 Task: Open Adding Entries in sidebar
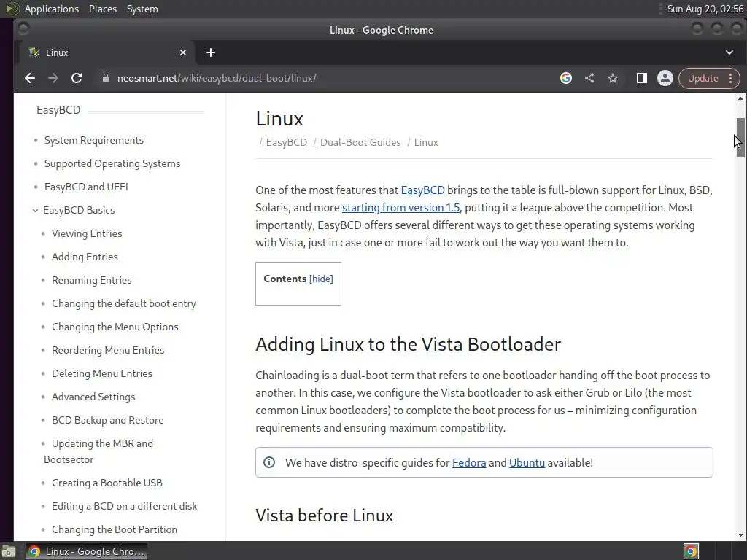click(85, 257)
